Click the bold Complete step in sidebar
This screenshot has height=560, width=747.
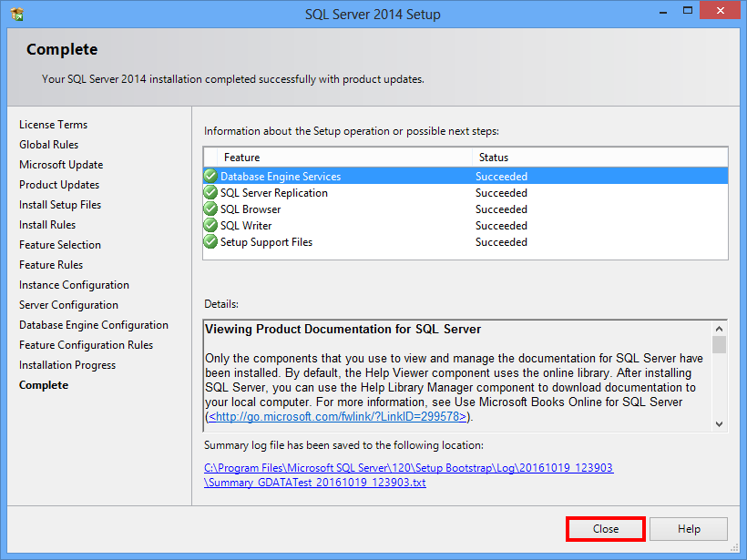point(44,385)
